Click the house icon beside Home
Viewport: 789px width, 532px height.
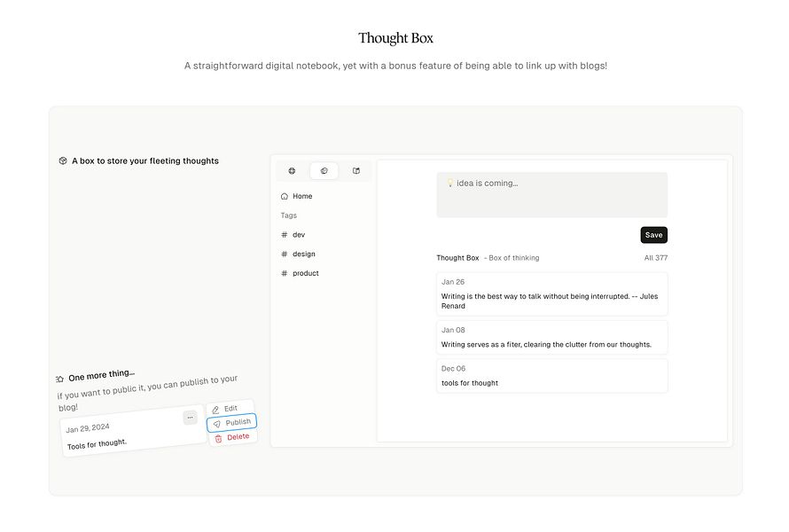285,196
